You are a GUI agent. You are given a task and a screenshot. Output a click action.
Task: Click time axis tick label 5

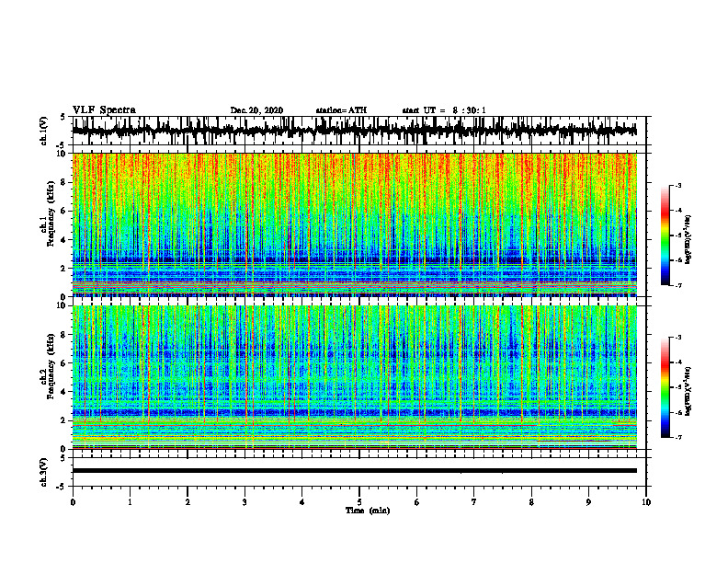[x=359, y=502]
